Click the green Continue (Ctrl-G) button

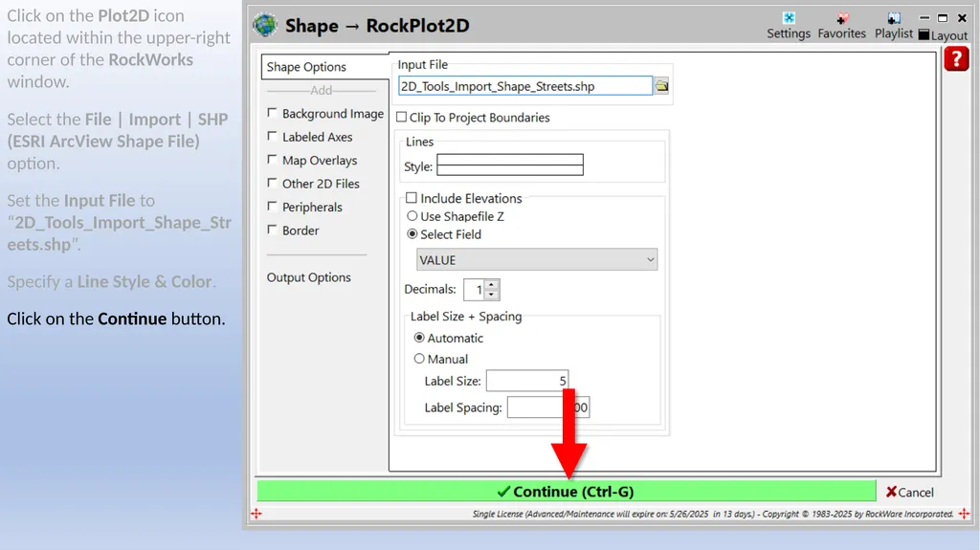567,492
